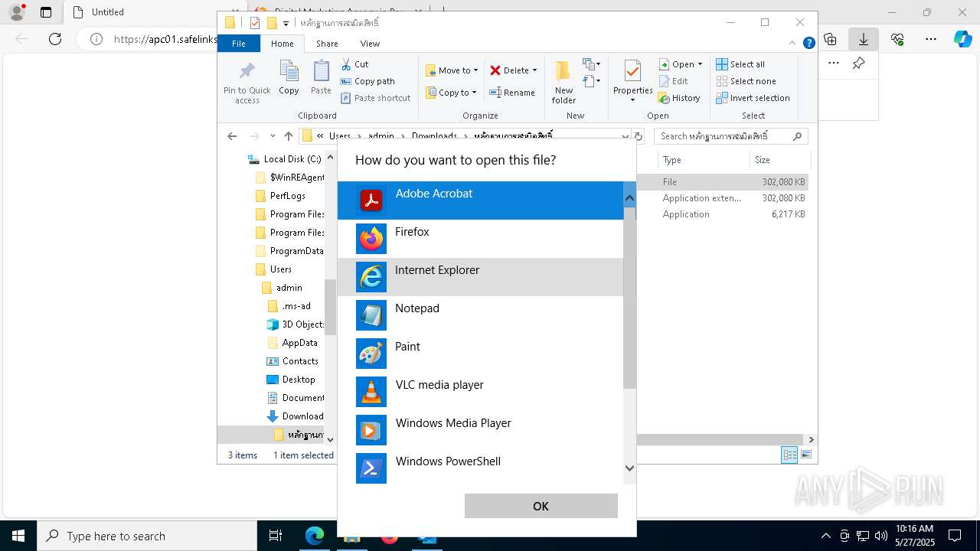Choose Paint from the app list
980x551 pixels.
(481, 354)
